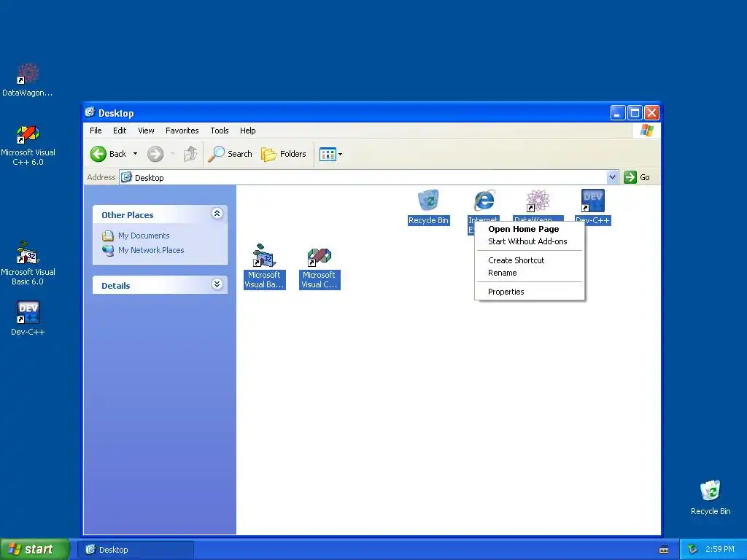This screenshot has width=747, height=560.
Task: Select Microsoft Visual Basic 6.0 desktop shortcut
Action: pyautogui.click(x=28, y=263)
